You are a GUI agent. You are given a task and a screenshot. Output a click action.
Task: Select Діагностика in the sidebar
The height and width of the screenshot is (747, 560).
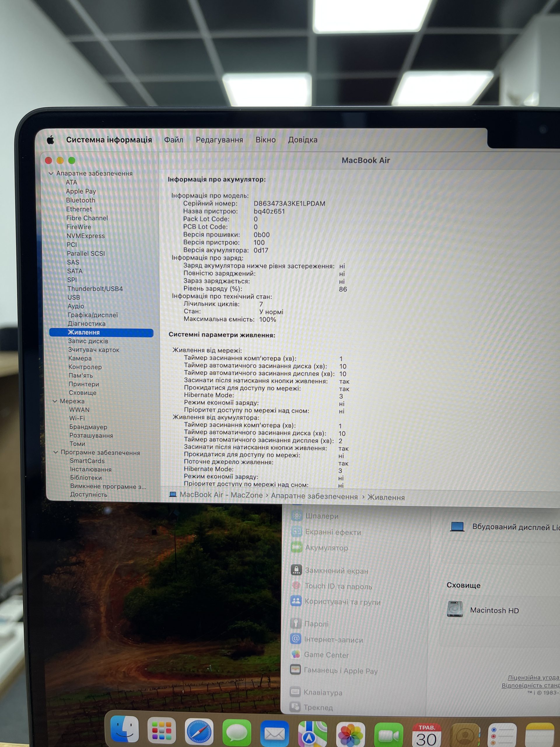87,324
